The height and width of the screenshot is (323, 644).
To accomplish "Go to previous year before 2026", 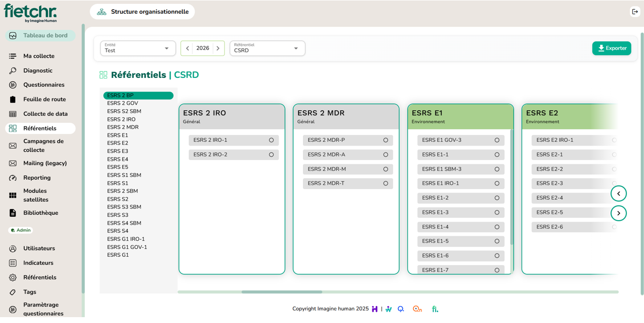I will (187, 48).
